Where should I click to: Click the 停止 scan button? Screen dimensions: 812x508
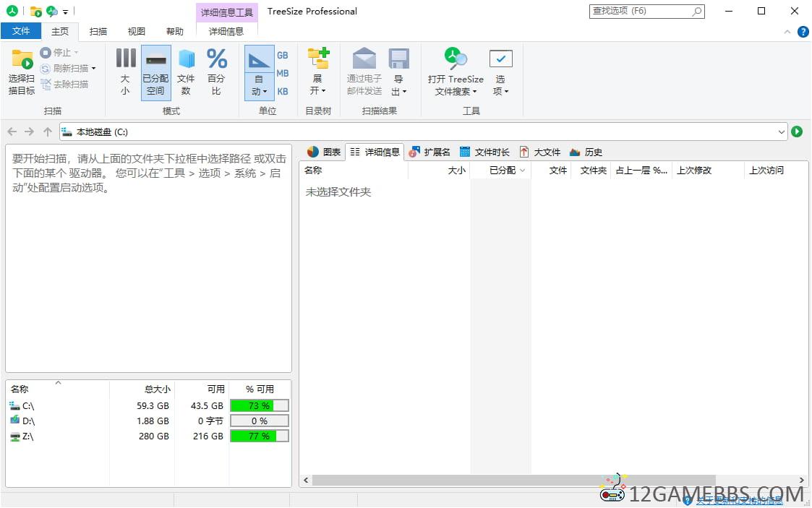[59, 53]
